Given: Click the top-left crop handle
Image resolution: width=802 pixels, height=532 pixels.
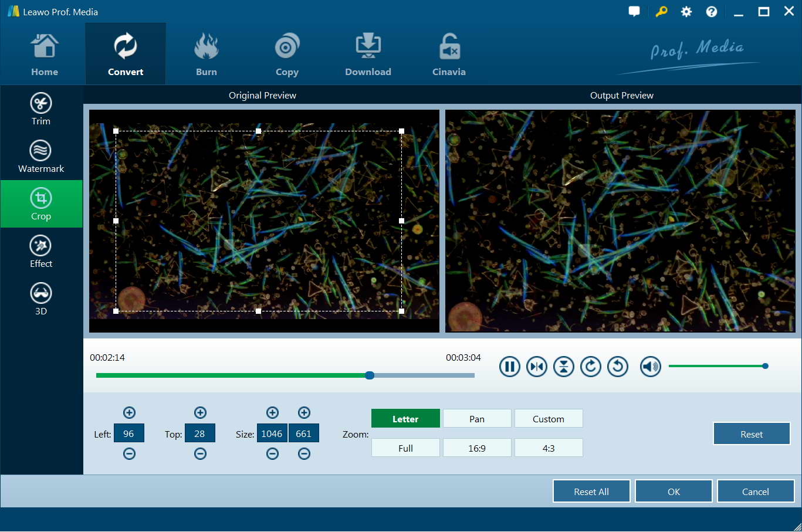Looking at the screenshot, I should click(116, 131).
